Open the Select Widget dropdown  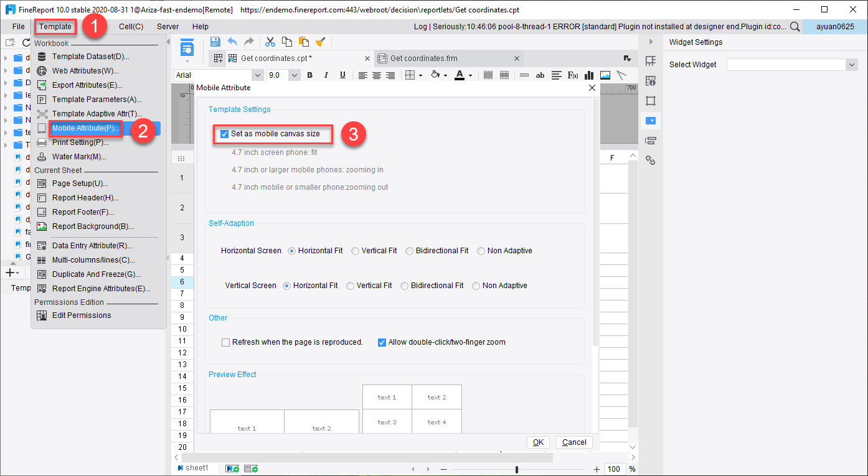click(852, 65)
